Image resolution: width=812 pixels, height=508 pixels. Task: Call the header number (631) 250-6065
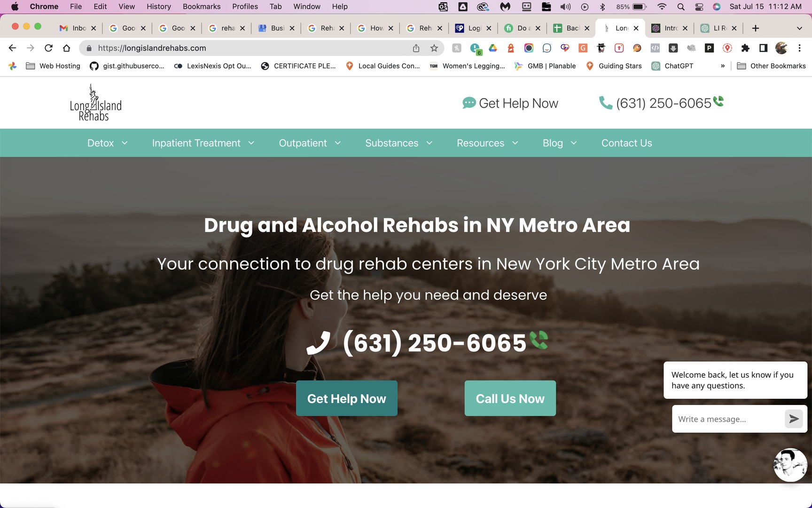point(656,103)
